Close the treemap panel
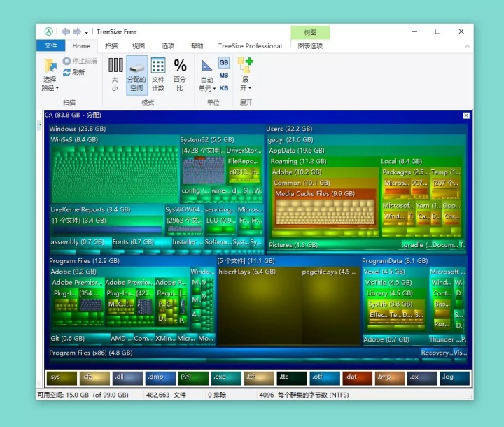Screen dimensions: 504x427 coord(466,115)
